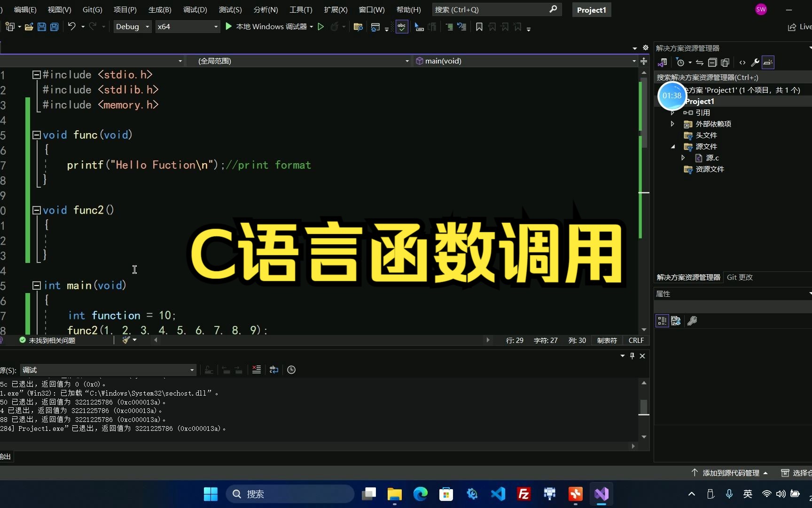Open the main(void) member dropdown
Image resolution: width=812 pixels, height=508 pixels.
pyautogui.click(x=525, y=61)
